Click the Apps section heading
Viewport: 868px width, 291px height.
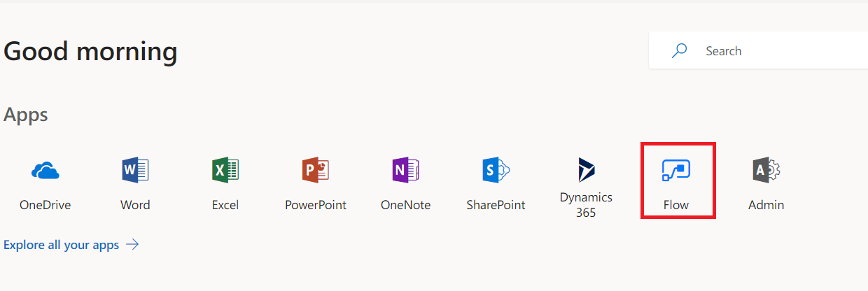pyautogui.click(x=26, y=115)
